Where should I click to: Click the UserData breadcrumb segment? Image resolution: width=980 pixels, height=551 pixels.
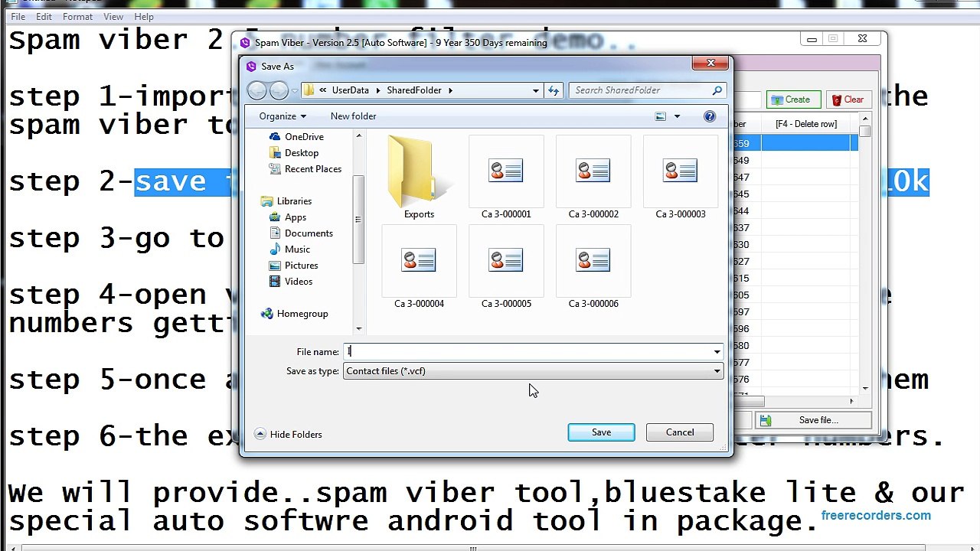click(x=350, y=90)
